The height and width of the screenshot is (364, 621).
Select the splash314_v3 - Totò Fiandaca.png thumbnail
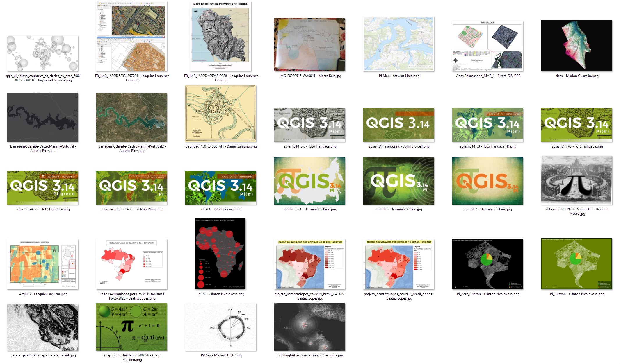pos(576,125)
